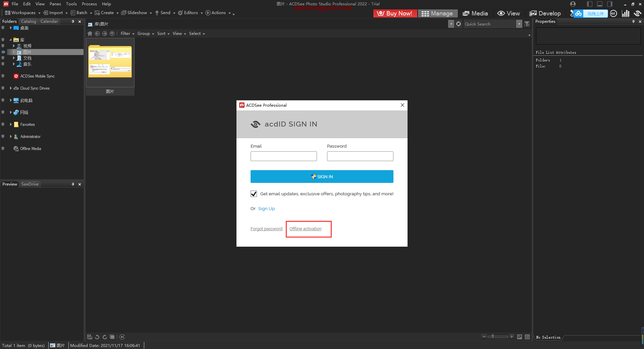Click the refresh icon beside Quick Search

coord(459,24)
